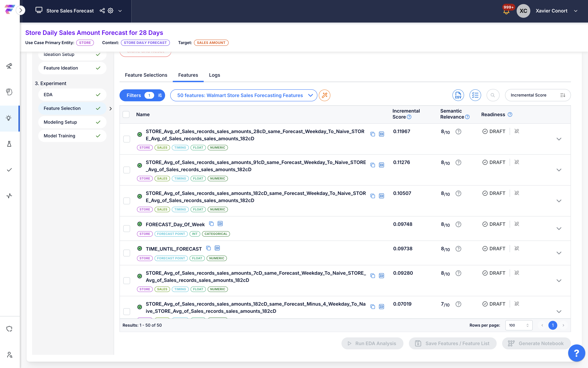Screen dimensions: 588x368
Task: Click the Save Features / Feature List button
Action: tap(452, 343)
